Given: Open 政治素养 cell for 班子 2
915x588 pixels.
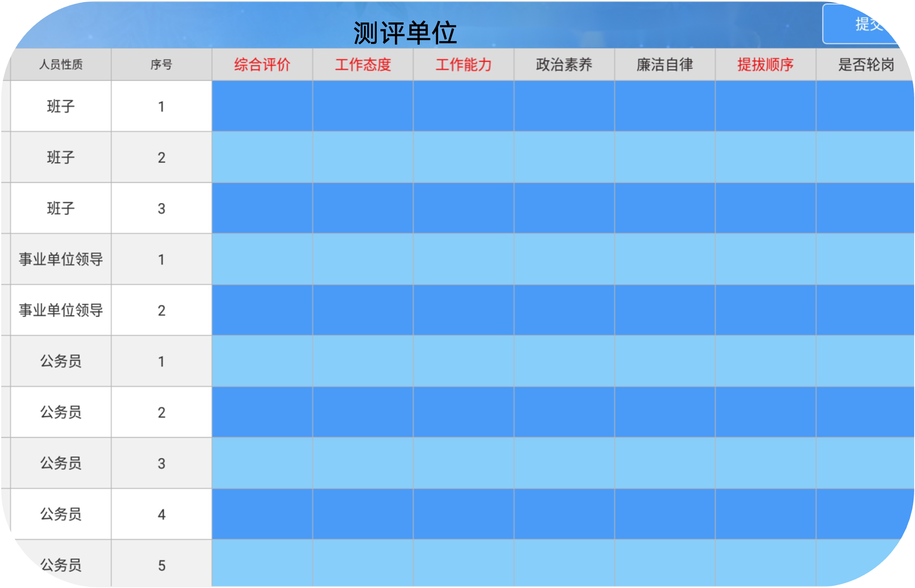Looking at the screenshot, I should [564, 157].
